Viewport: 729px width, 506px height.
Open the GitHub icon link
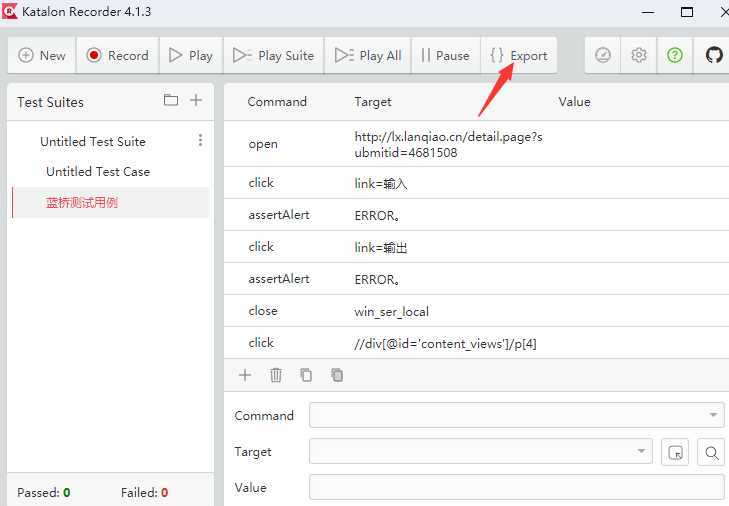714,55
